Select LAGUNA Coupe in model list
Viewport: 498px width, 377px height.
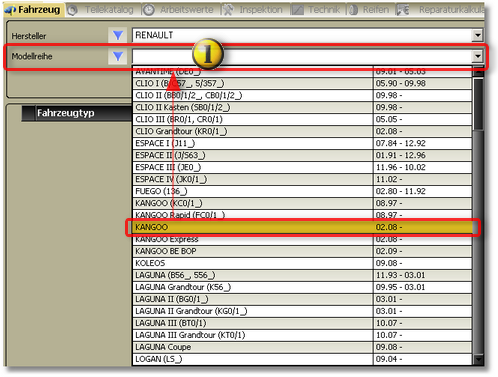[302, 347]
